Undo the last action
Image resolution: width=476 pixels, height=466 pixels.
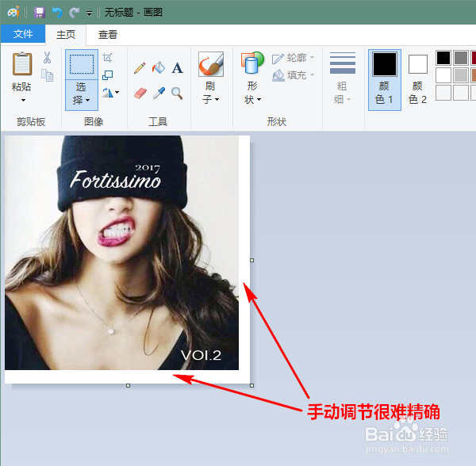coord(57,13)
